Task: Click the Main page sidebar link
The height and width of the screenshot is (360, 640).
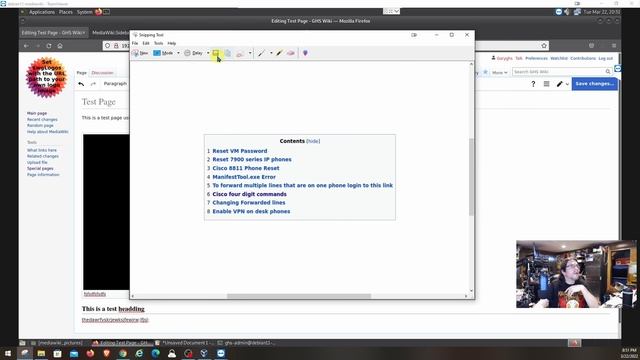Action: point(37,113)
